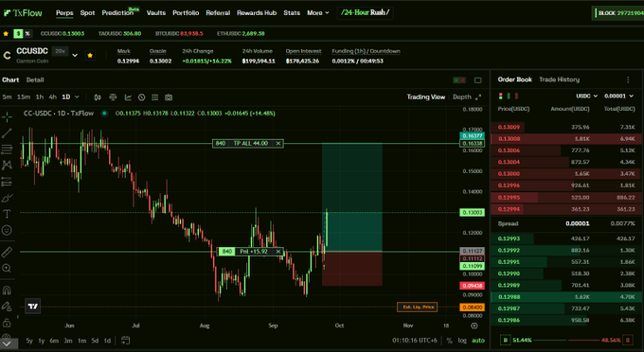Open the Rewards Hub

coord(257,12)
